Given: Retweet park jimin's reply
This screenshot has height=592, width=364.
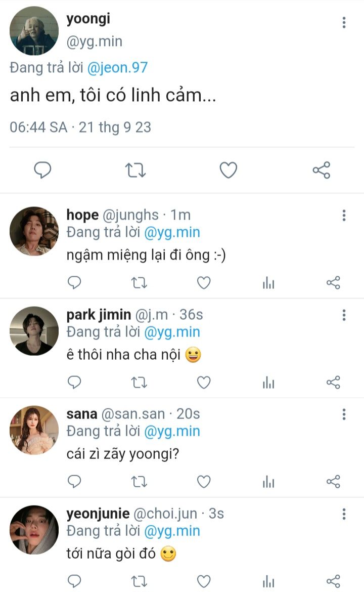Looking at the screenshot, I should pyautogui.click(x=139, y=383).
